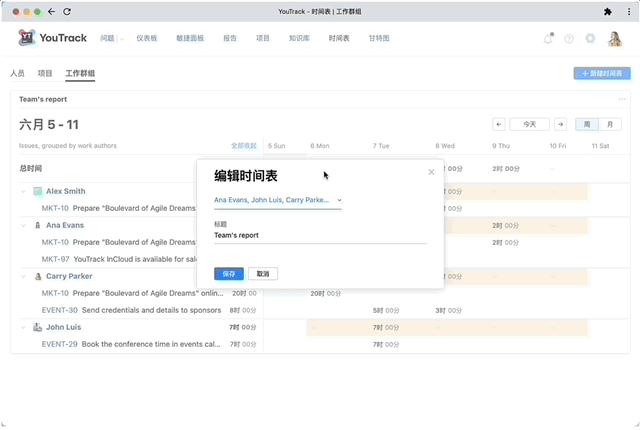
Task: Open 时间表 in the navigation
Action: [339, 38]
